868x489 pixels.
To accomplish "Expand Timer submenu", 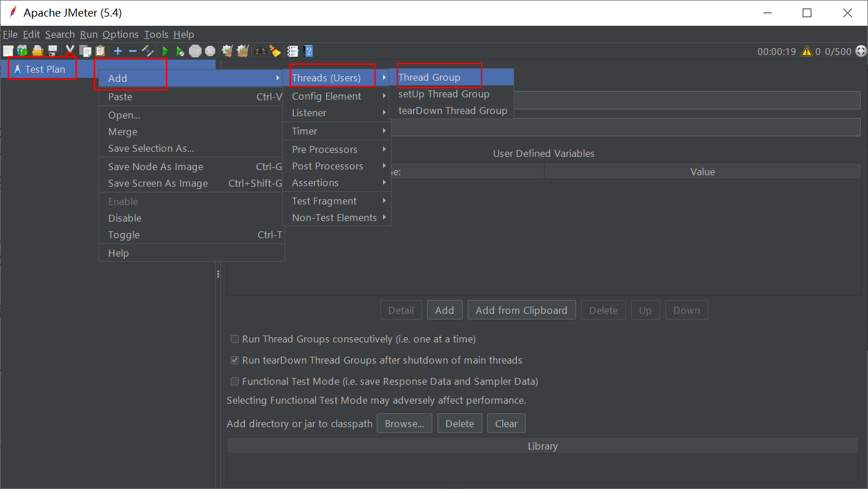I will coord(337,131).
